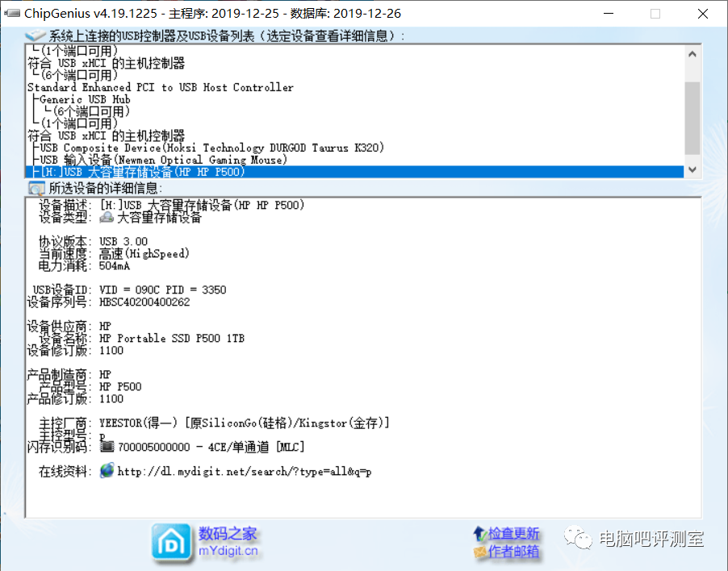Click the device list scrollbar down arrow
The height and width of the screenshot is (571, 728).
(692, 169)
